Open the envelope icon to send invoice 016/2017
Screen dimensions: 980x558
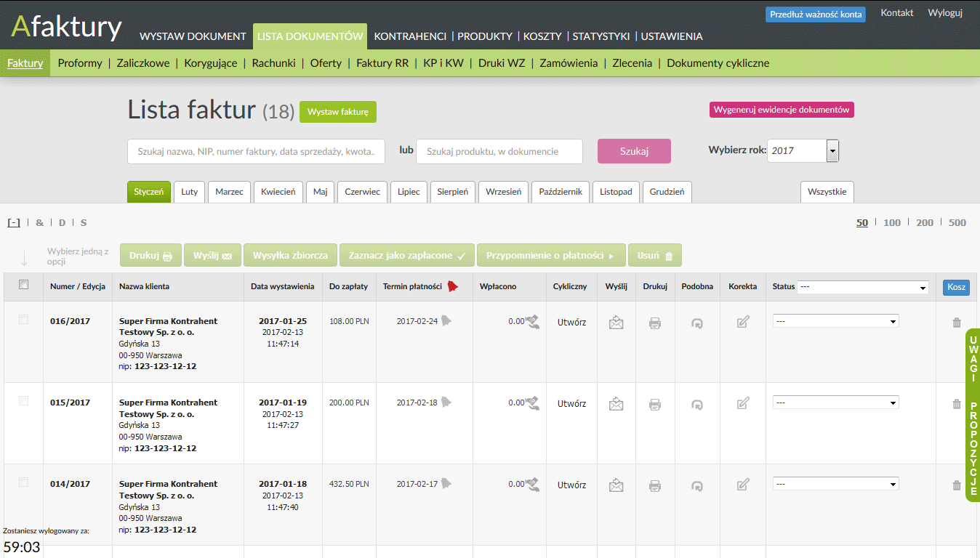(616, 322)
